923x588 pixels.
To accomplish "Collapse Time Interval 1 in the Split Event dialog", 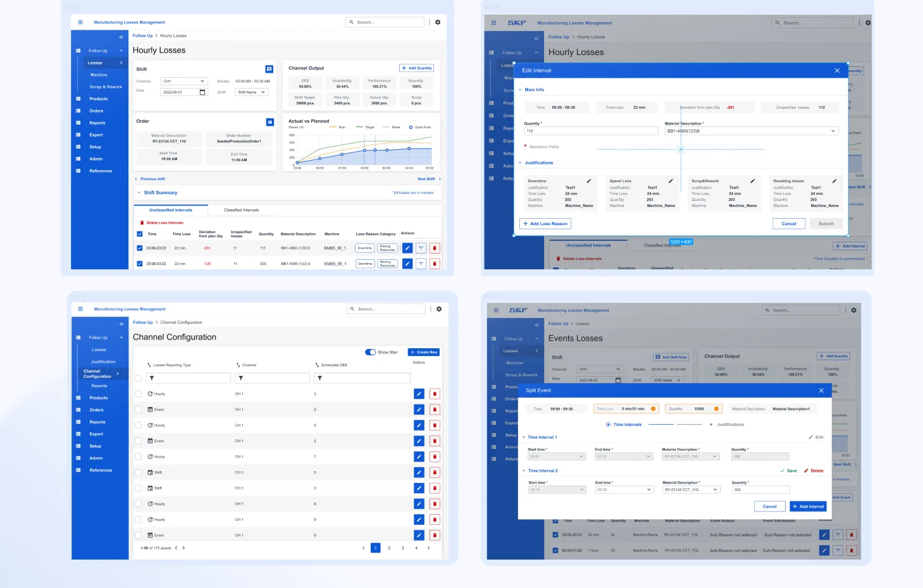I will click(x=524, y=438).
